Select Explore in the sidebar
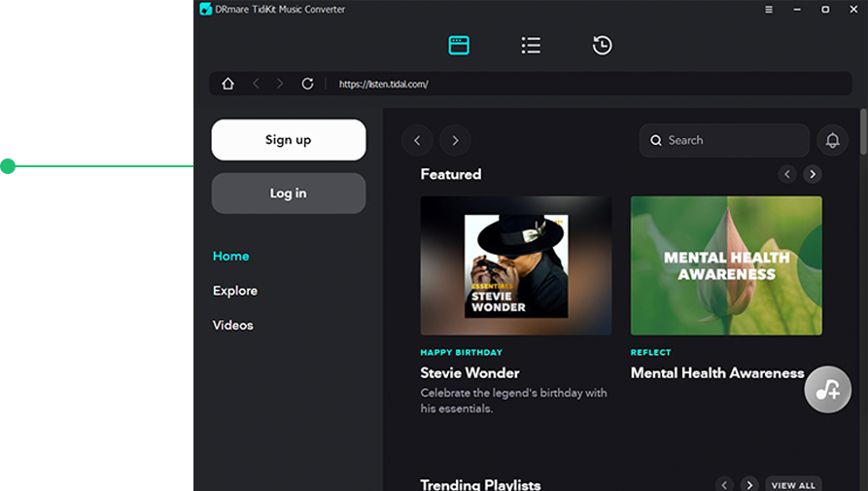The image size is (868, 491). click(x=235, y=291)
